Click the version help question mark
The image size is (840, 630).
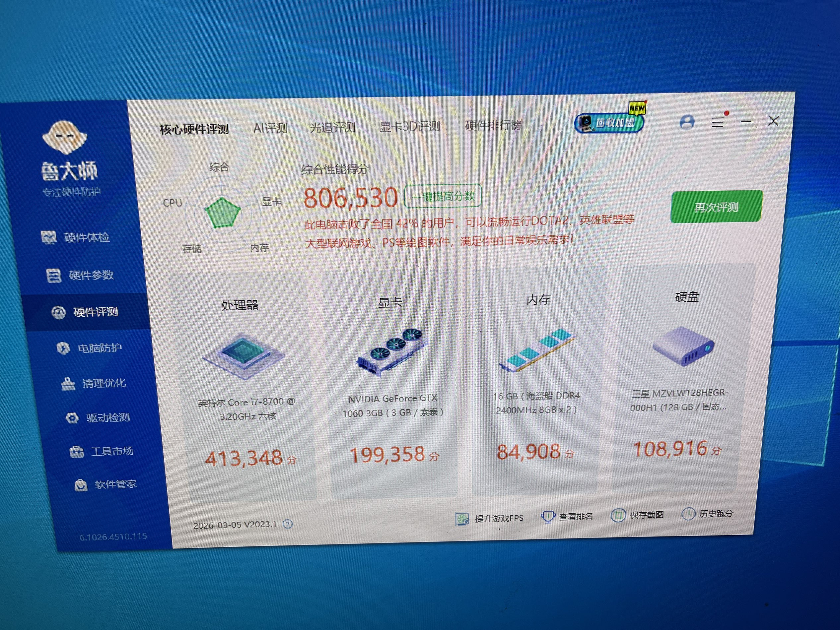[288, 524]
